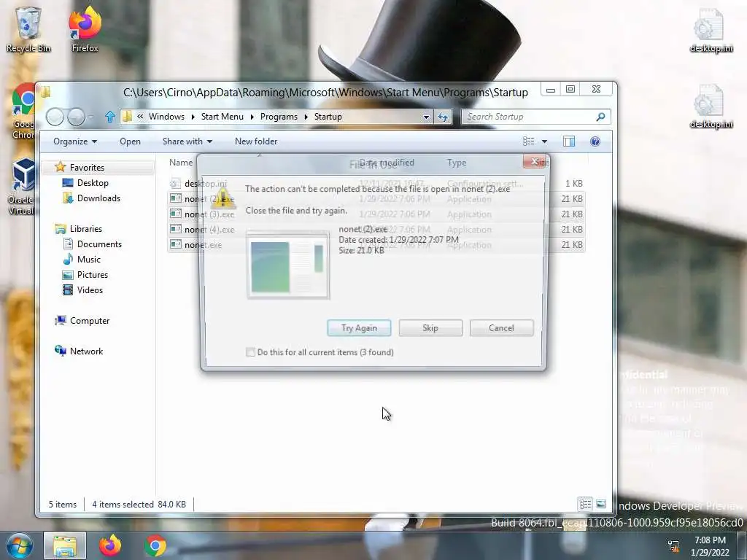Sort files by the Type column
Viewport: 747px width, 560px height.
(457, 163)
